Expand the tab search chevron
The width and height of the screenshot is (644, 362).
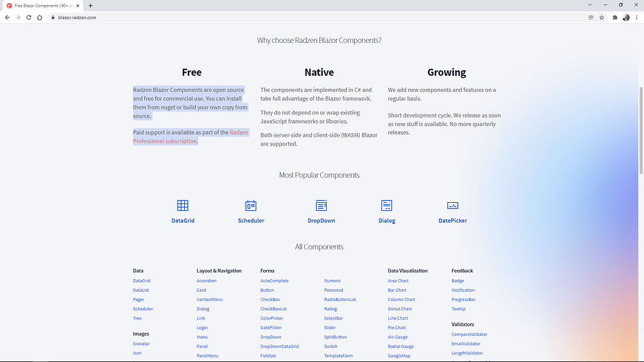click(x=590, y=5)
